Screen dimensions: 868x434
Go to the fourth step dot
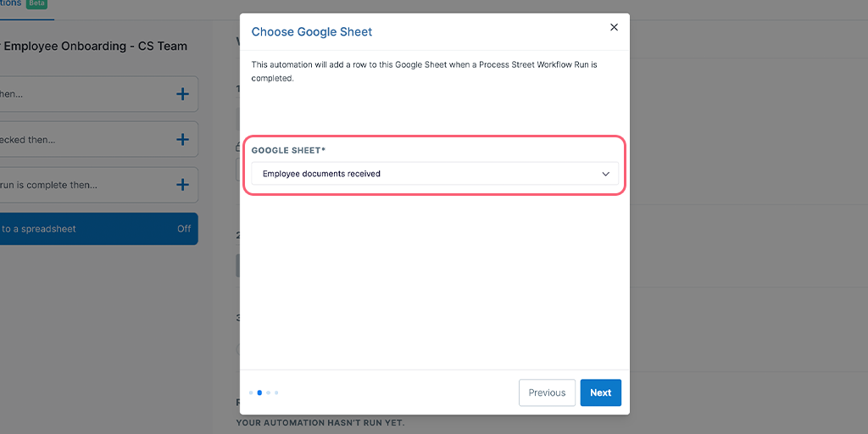[276, 393]
